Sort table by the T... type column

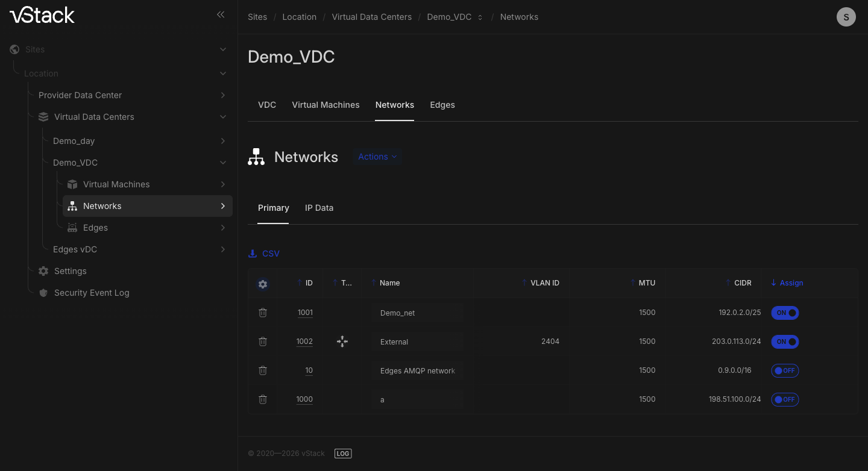[x=342, y=283]
